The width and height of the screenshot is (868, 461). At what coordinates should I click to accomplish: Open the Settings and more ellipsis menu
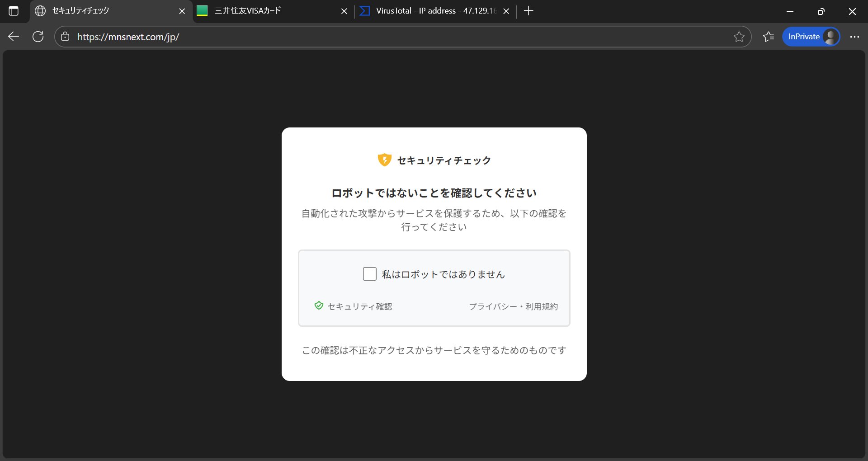coord(854,37)
